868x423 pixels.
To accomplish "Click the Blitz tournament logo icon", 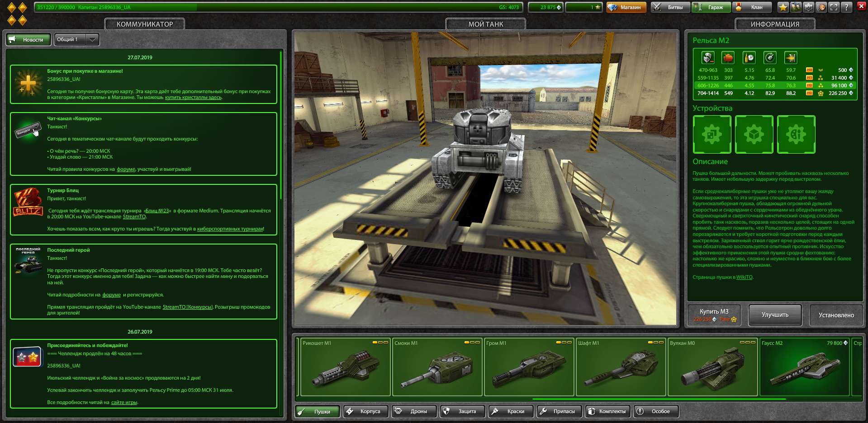I will click(28, 202).
